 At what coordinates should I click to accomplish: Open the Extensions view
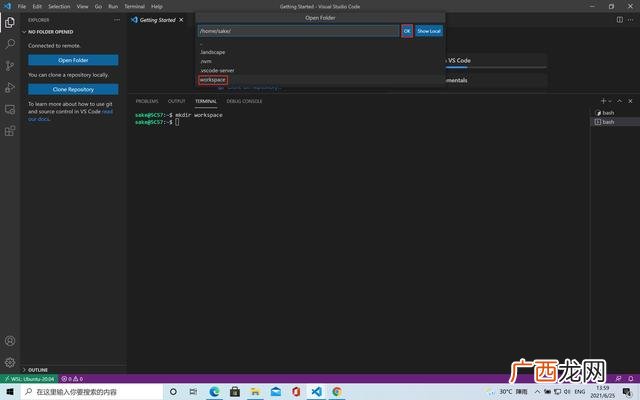[x=10, y=131]
